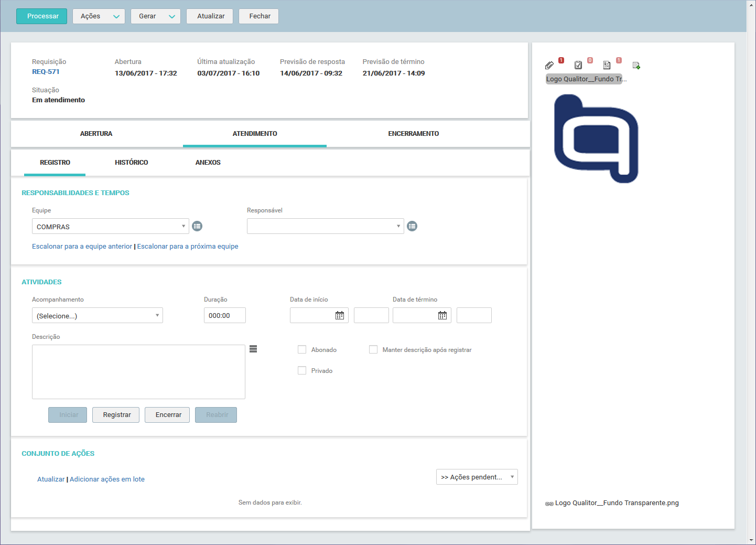The image size is (756, 545).
Task: Open the Data de término calendar picker
Action: tap(442, 315)
